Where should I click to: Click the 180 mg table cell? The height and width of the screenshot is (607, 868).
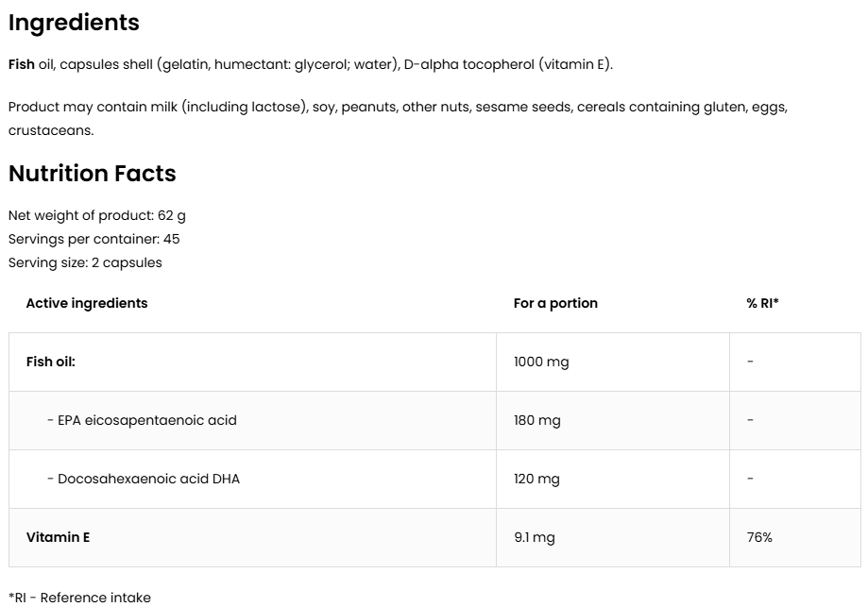[536, 420]
